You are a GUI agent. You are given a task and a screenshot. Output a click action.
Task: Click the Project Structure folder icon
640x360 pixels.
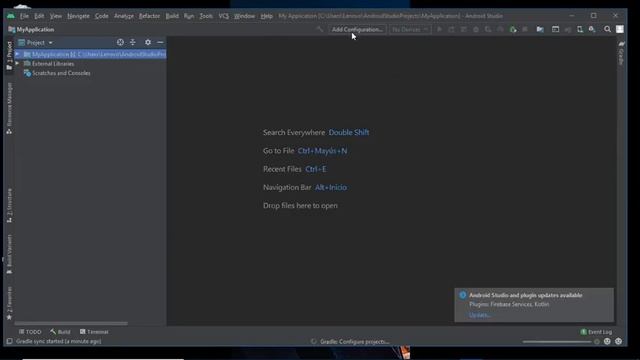pos(540,29)
